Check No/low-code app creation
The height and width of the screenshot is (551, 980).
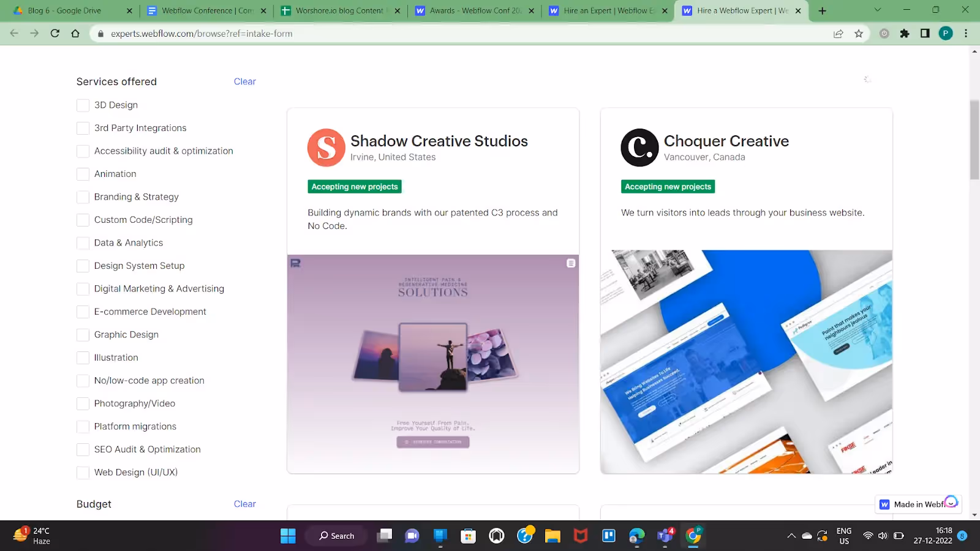pos(83,381)
